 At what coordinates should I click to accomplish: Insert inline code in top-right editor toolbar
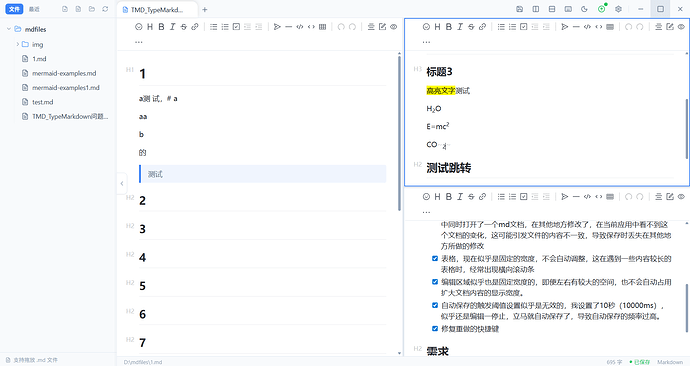598,27
